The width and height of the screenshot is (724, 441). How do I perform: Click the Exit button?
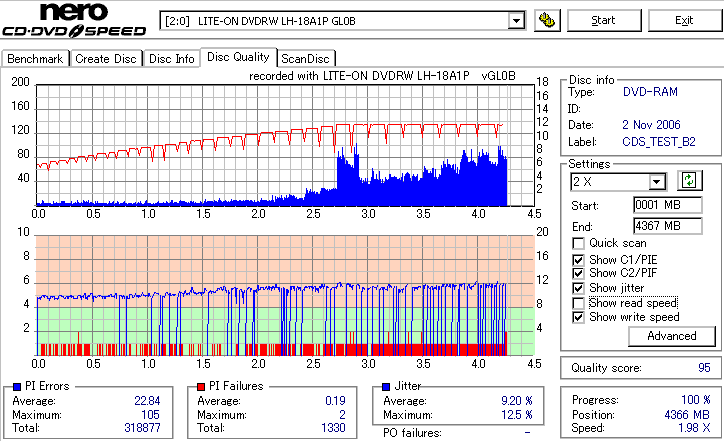pyautogui.click(x=684, y=21)
